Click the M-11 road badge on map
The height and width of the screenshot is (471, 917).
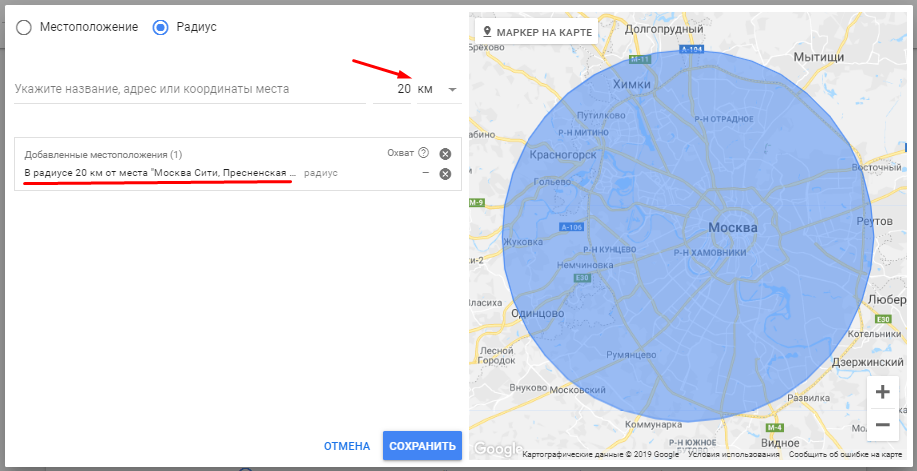(639, 60)
